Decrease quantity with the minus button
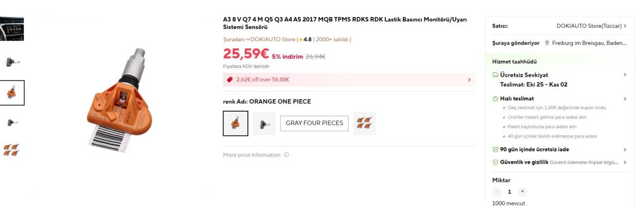This screenshot has width=644, height=206. [497, 192]
